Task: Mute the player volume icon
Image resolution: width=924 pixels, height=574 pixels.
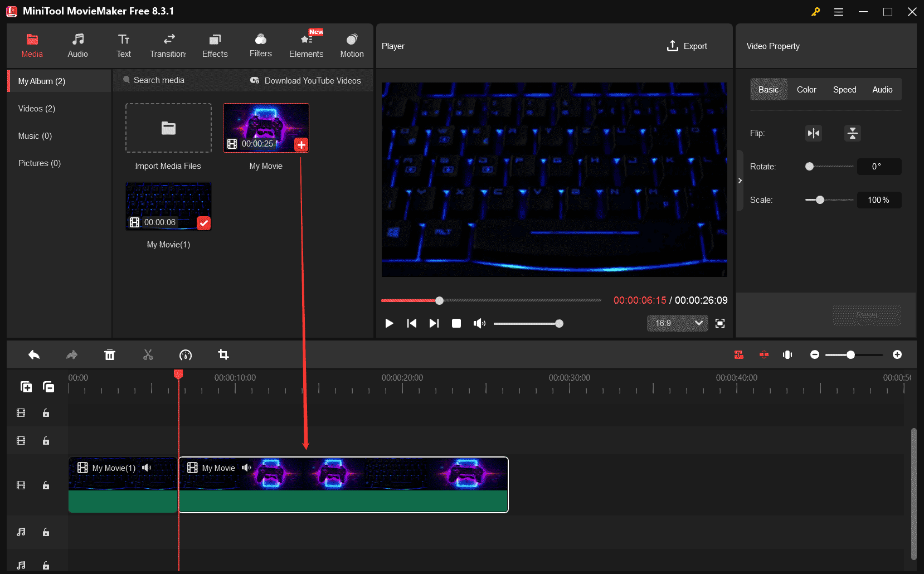Action: [x=479, y=323]
